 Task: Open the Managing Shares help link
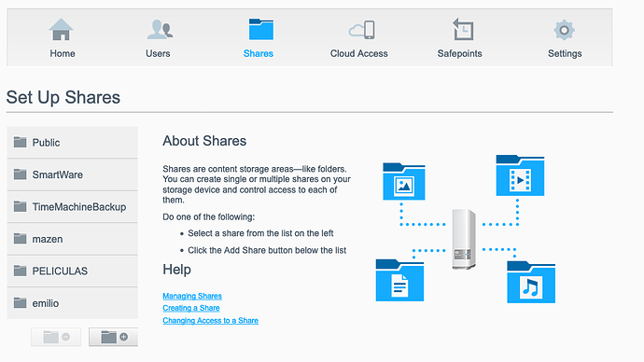pyautogui.click(x=192, y=296)
